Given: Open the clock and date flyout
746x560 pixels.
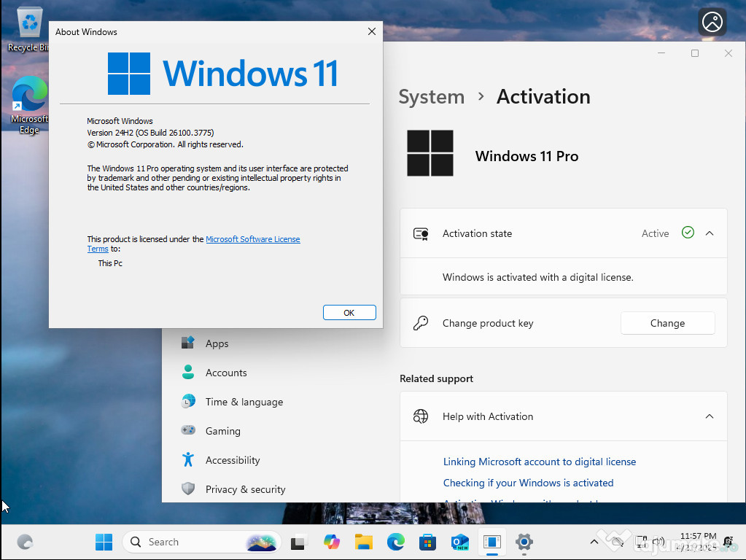Looking at the screenshot, I should pyautogui.click(x=697, y=542).
